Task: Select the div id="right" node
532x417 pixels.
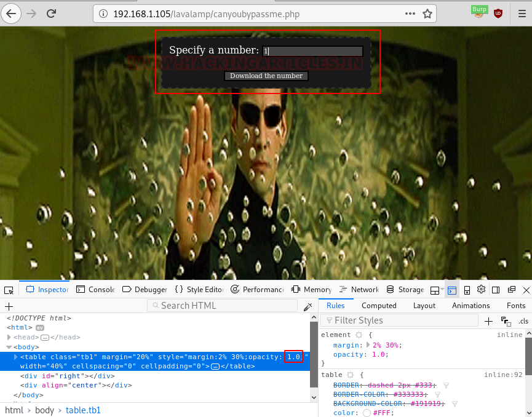Action: (x=67, y=376)
